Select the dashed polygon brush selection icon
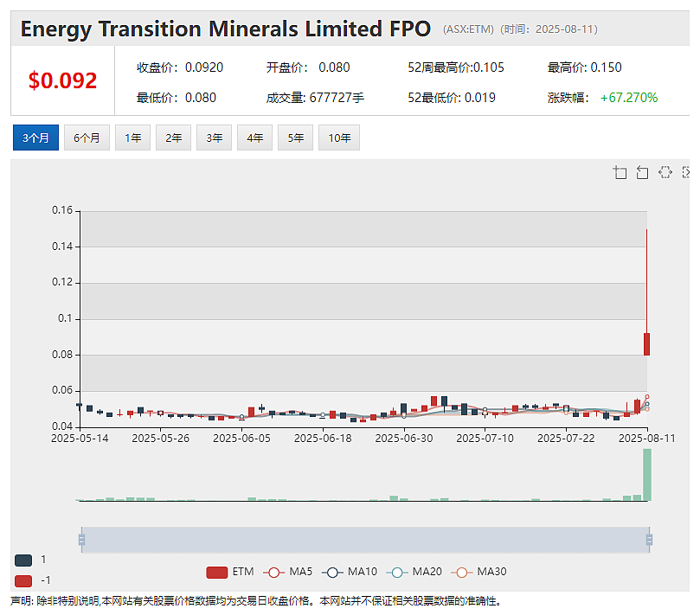The image size is (700, 615). (x=665, y=172)
